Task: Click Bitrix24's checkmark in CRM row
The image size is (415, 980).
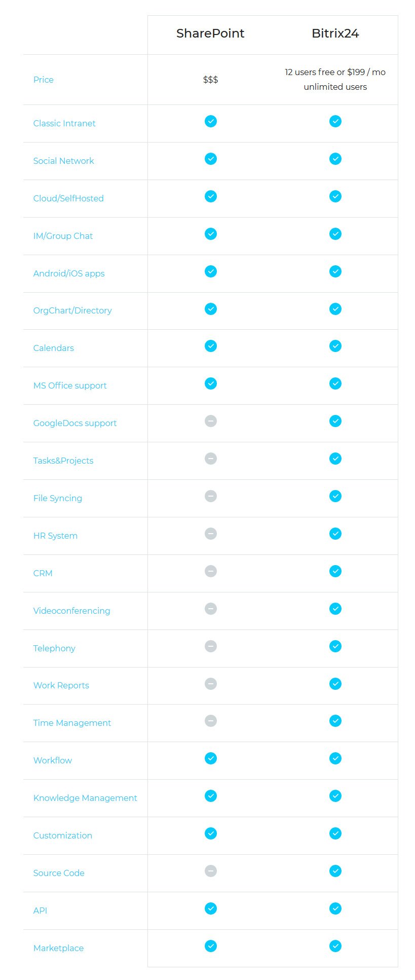Action: point(335,571)
